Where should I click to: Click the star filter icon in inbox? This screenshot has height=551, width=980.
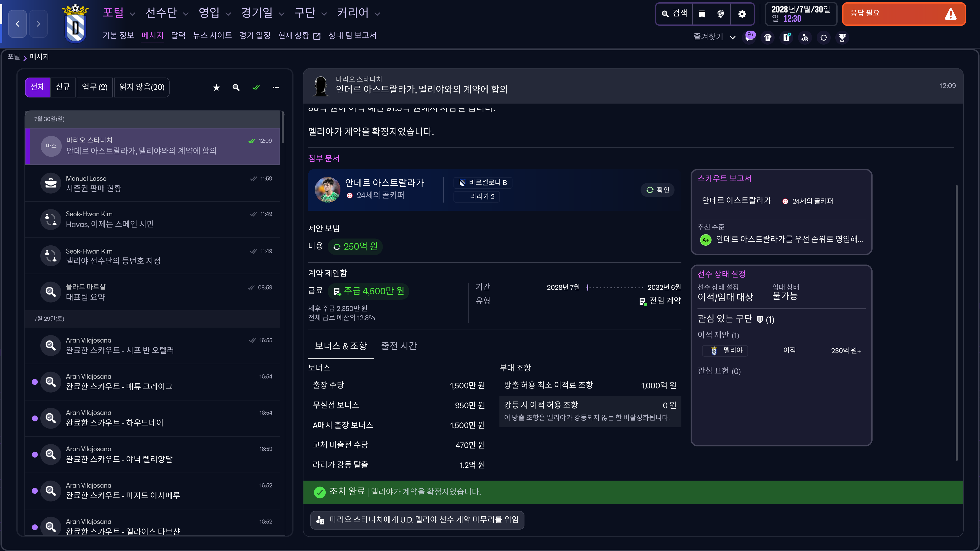coord(216,87)
